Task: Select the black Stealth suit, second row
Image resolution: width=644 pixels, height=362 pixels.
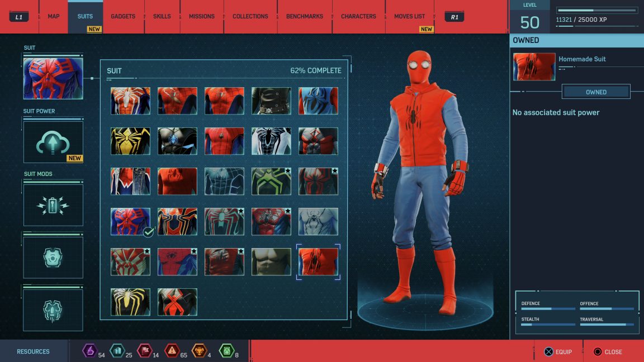Action: pyautogui.click(x=177, y=141)
